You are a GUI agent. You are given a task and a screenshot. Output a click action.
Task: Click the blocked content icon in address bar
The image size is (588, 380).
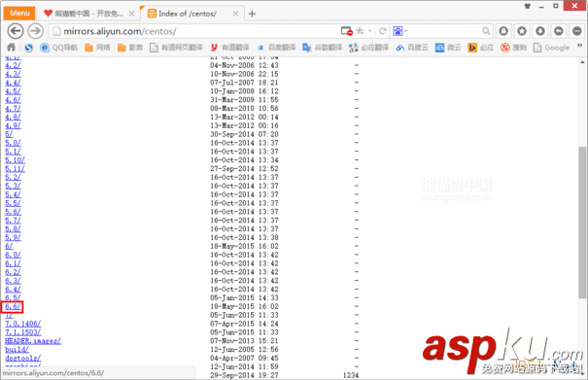coord(347,31)
